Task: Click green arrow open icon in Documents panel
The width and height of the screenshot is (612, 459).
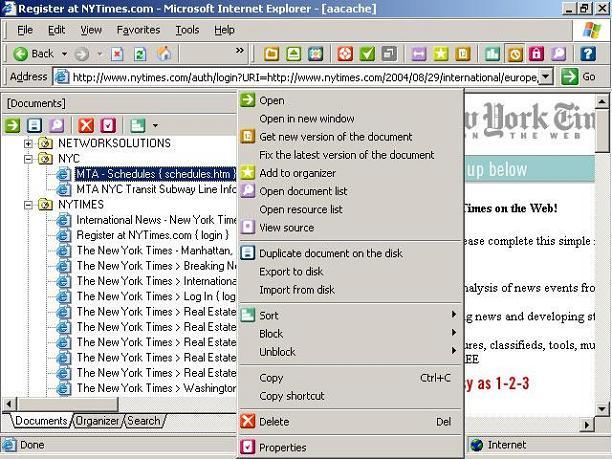Action: [12, 125]
